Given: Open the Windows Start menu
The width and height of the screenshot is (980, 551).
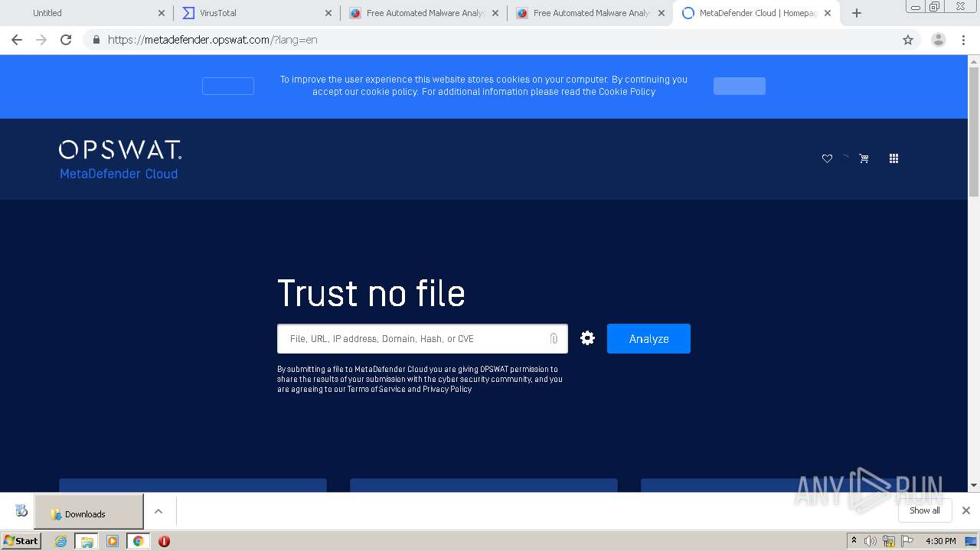Looking at the screenshot, I should tap(21, 541).
